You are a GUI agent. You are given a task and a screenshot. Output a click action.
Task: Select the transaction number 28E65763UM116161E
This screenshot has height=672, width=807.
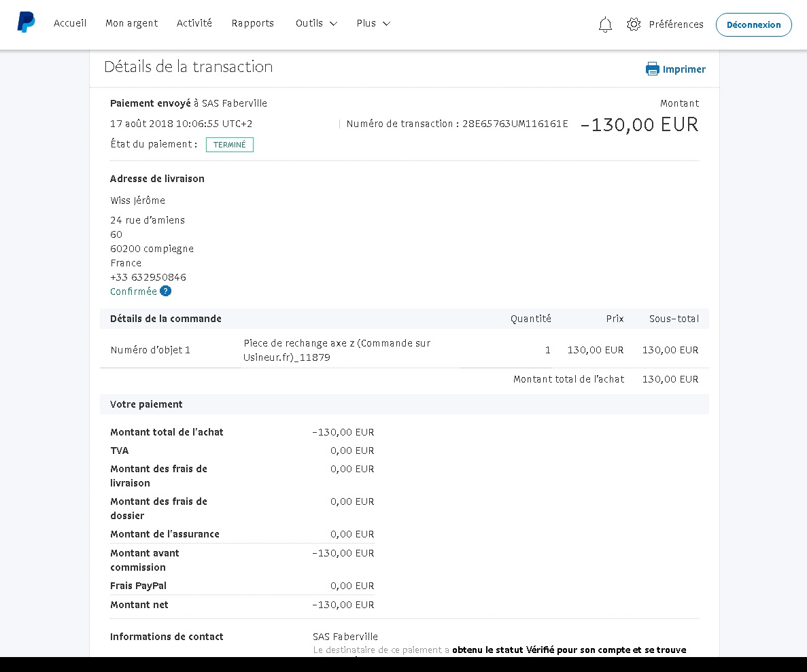coord(515,124)
